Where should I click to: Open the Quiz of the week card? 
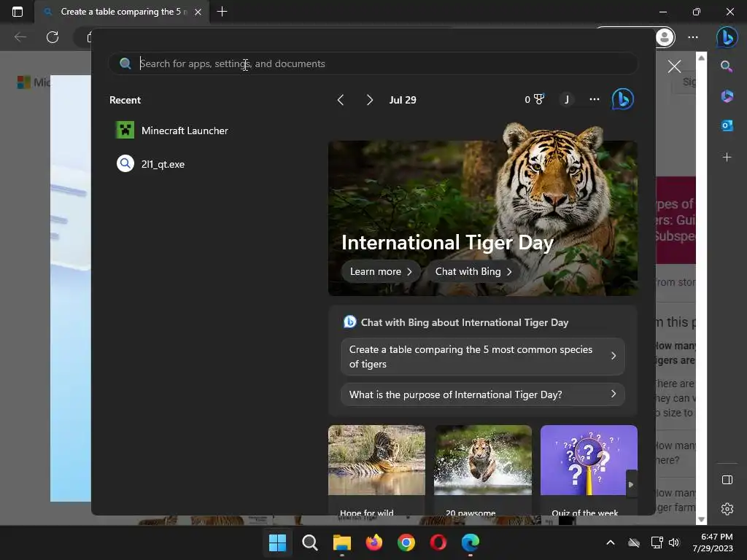point(589,469)
